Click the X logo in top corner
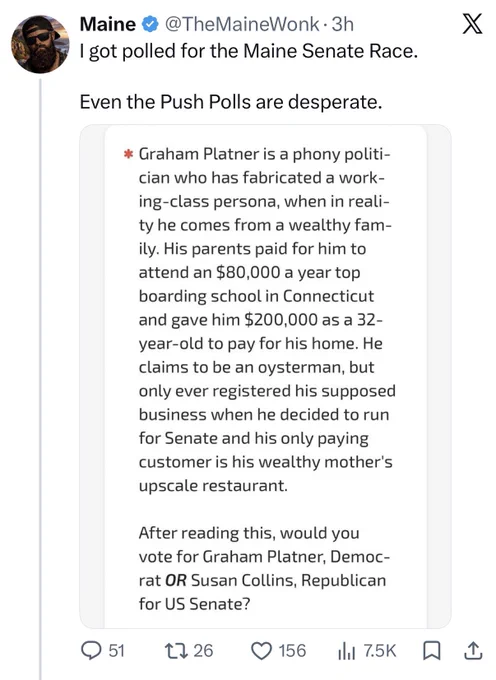 (x=472, y=25)
